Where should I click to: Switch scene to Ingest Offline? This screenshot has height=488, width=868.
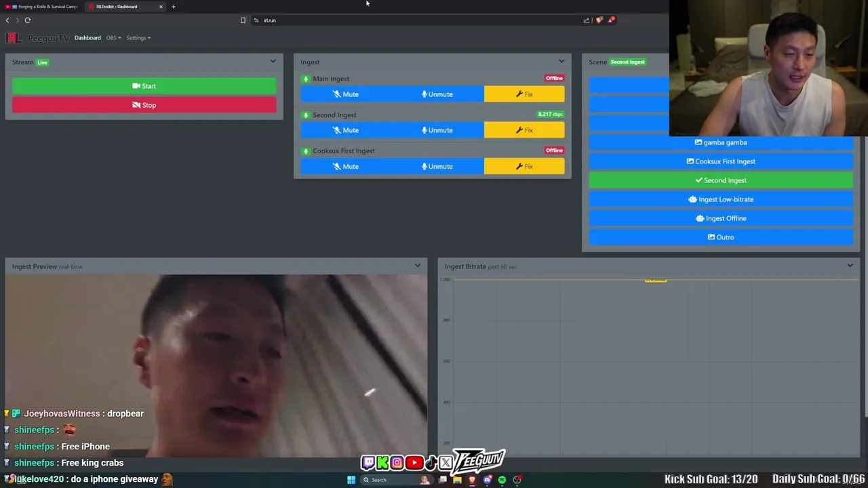click(721, 218)
